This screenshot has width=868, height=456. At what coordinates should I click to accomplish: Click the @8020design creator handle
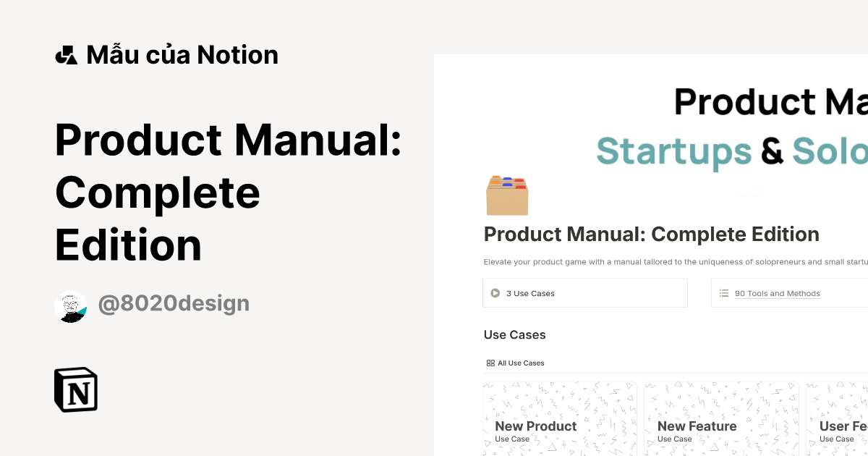[174, 303]
